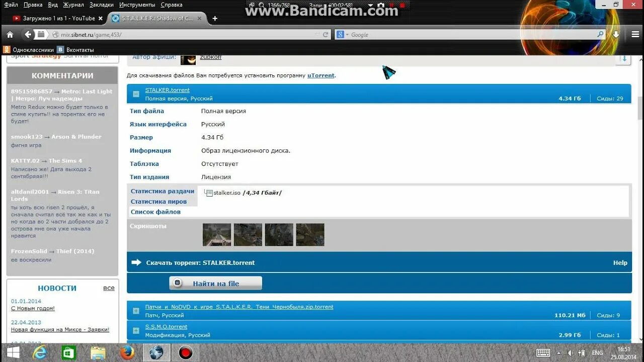The width and height of the screenshot is (644, 362).
Task: Select the S.T.A.L.K.E.R. Shadow tab
Action: [x=156, y=19]
